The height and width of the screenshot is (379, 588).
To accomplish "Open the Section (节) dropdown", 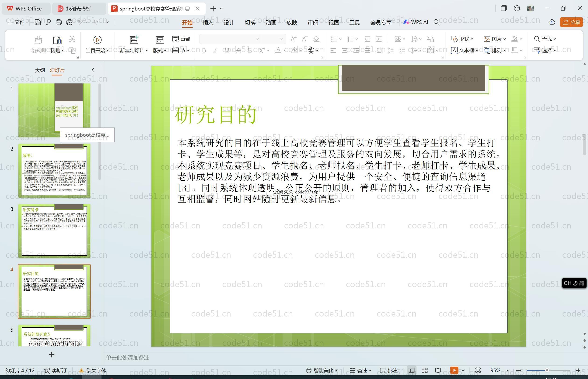I will [x=181, y=50].
